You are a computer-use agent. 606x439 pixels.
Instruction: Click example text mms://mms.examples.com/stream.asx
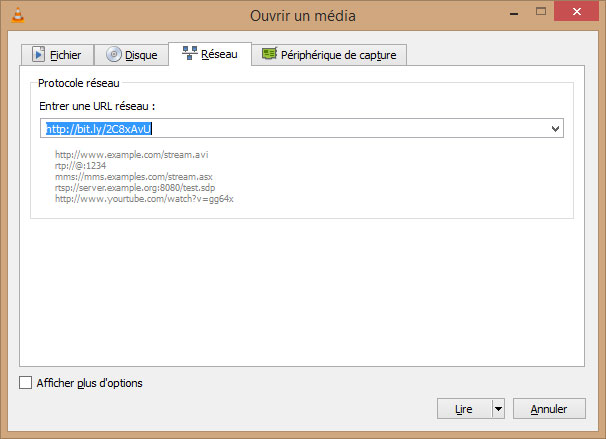(x=134, y=177)
